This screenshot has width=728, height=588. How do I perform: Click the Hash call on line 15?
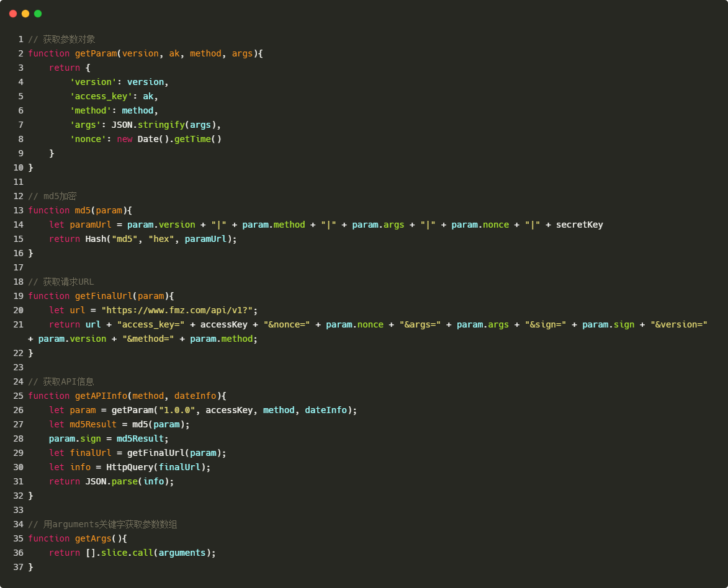click(96, 239)
